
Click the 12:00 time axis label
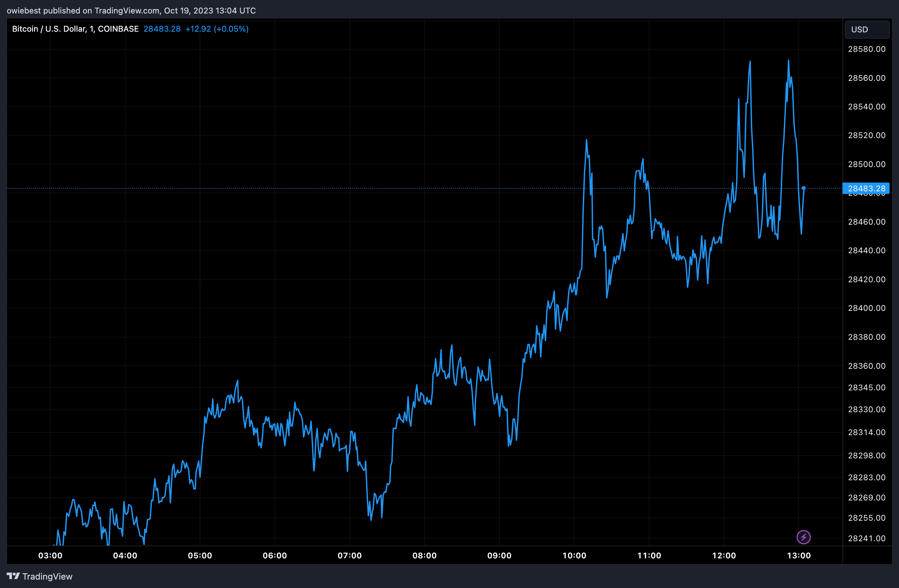point(724,555)
